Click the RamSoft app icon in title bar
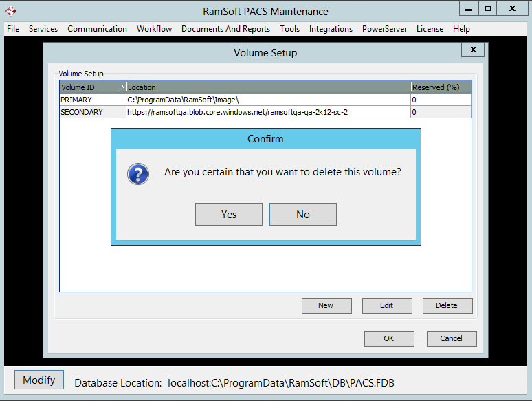 click(10, 11)
